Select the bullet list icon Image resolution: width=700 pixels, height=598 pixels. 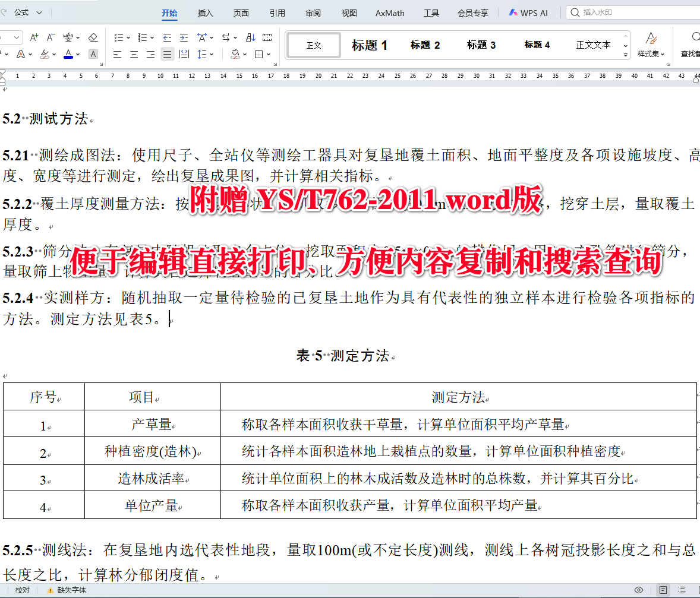click(119, 37)
